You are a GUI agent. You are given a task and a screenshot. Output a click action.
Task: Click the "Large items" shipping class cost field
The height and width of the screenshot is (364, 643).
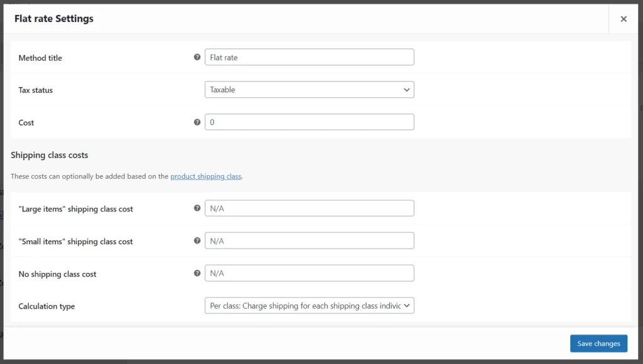click(309, 208)
